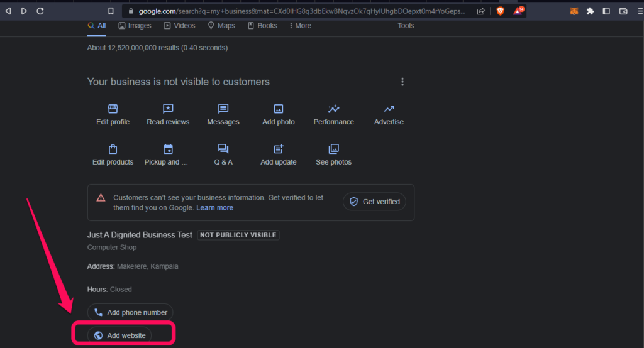The height and width of the screenshot is (348, 644).
Task: Open the Messages icon
Action: [x=223, y=109]
